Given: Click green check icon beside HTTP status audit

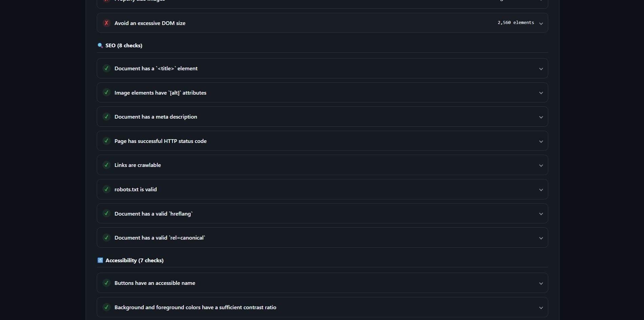Looking at the screenshot, I should pyautogui.click(x=106, y=141).
